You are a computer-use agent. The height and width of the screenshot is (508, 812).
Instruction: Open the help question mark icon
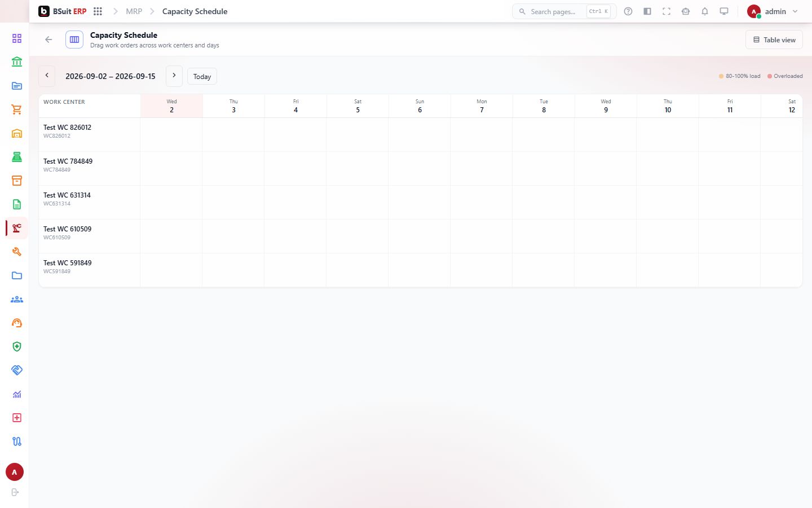pos(628,11)
